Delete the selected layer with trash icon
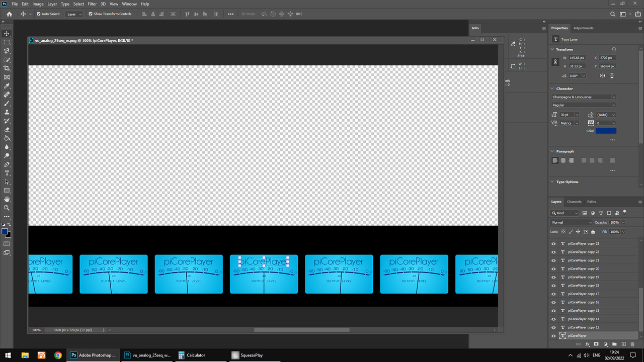This screenshot has height=362, width=644. pyautogui.click(x=632, y=344)
